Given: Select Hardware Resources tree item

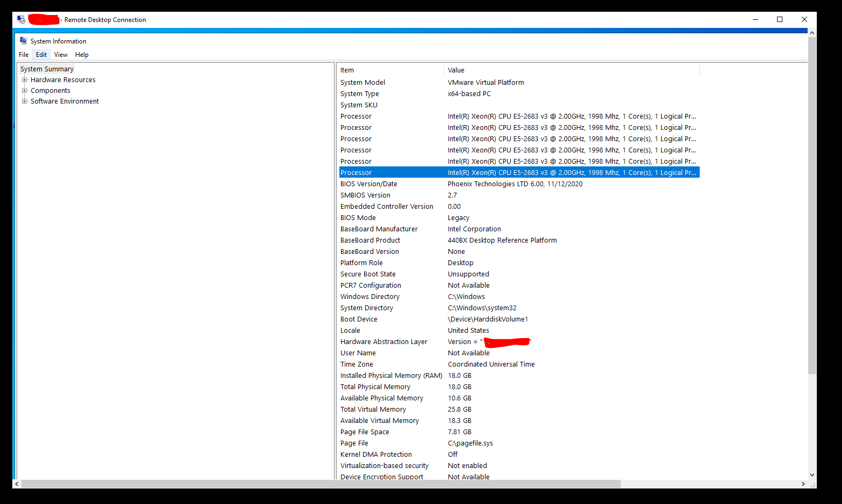Looking at the screenshot, I should coord(63,80).
